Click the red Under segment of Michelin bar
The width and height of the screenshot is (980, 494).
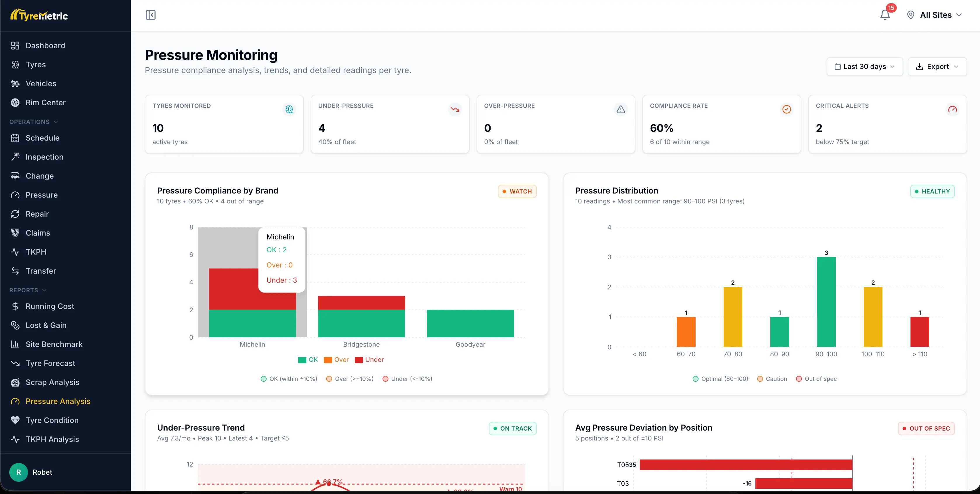pos(233,289)
